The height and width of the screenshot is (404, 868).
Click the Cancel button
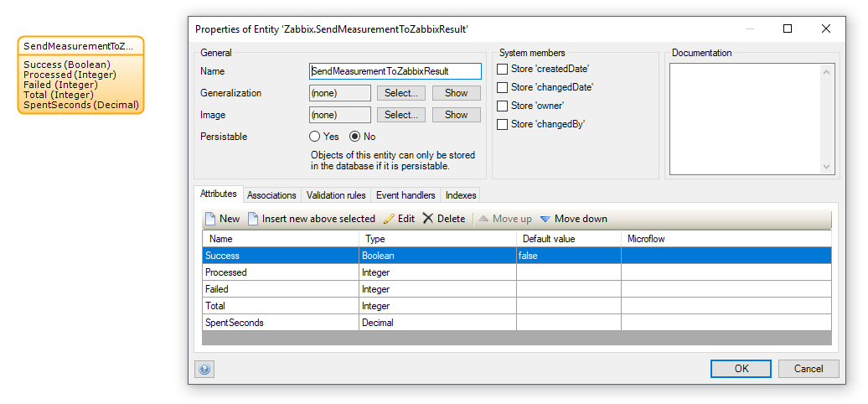pyautogui.click(x=808, y=369)
